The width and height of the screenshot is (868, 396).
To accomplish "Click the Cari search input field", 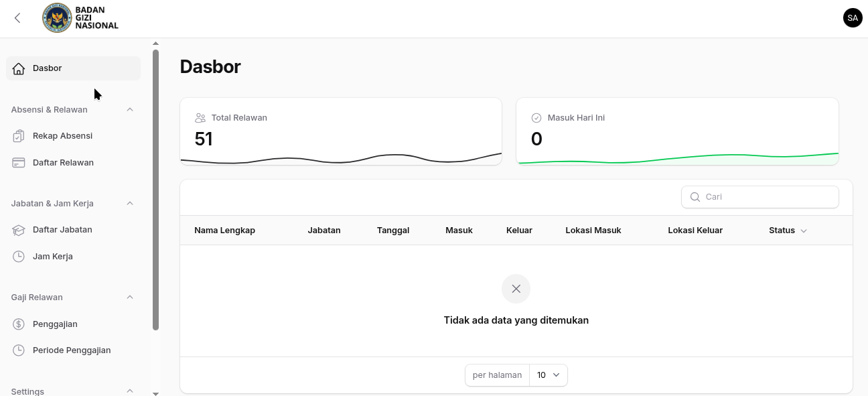I will [x=760, y=197].
